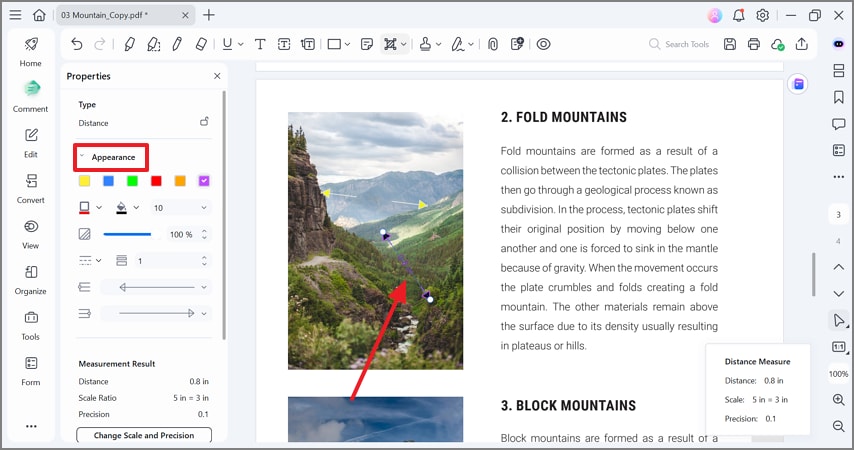This screenshot has height=450, width=854.
Task: Open the comments panel in right sidebar
Action: coord(839,124)
